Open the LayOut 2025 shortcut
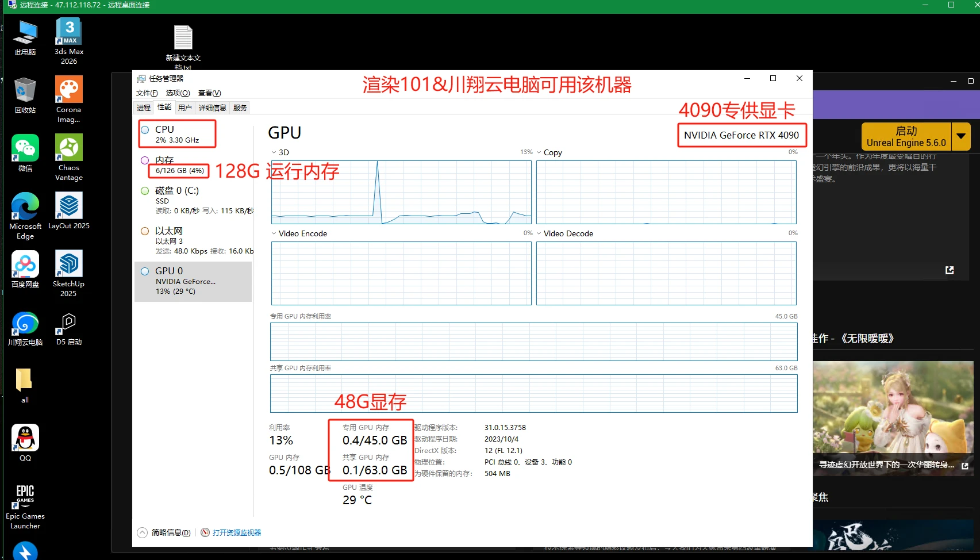This screenshot has width=980, height=560. (x=69, y=211)
